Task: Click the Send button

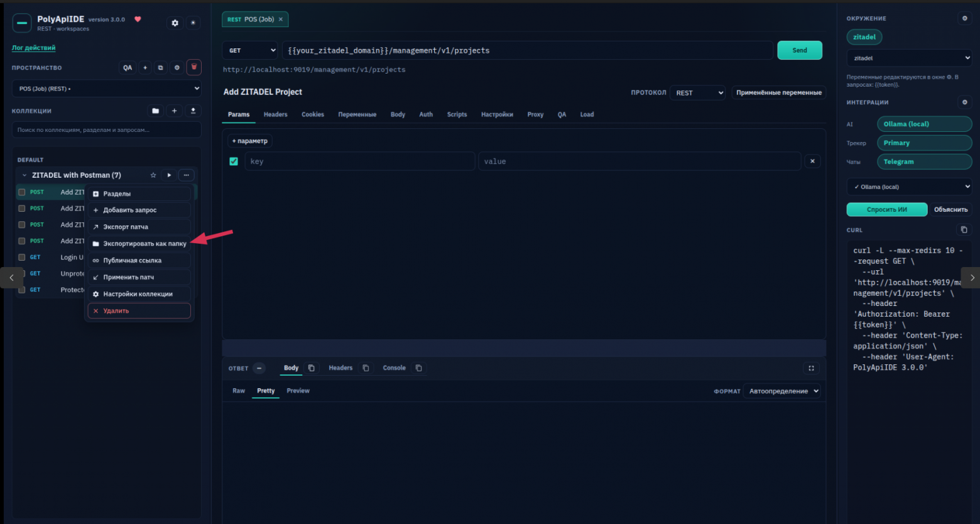Action: click(800, 50)
